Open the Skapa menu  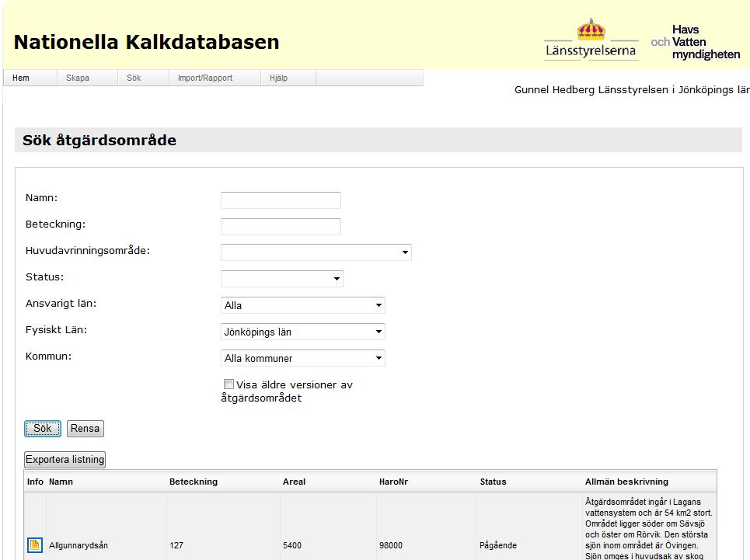(87, 78)
